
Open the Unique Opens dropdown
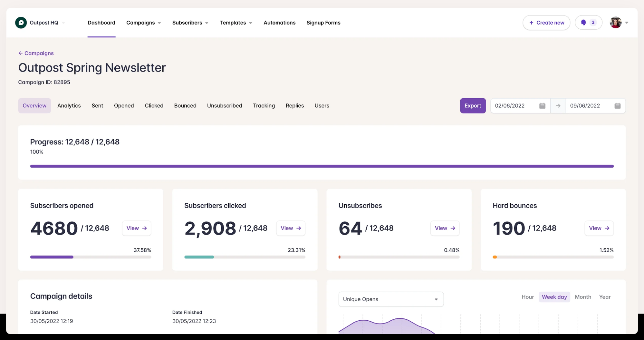(x=391, y=299)
